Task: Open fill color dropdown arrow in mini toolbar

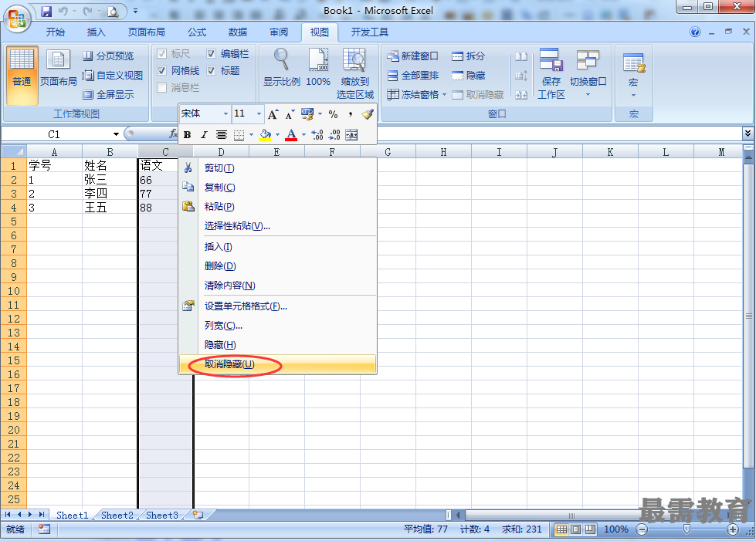Action: 277,135
